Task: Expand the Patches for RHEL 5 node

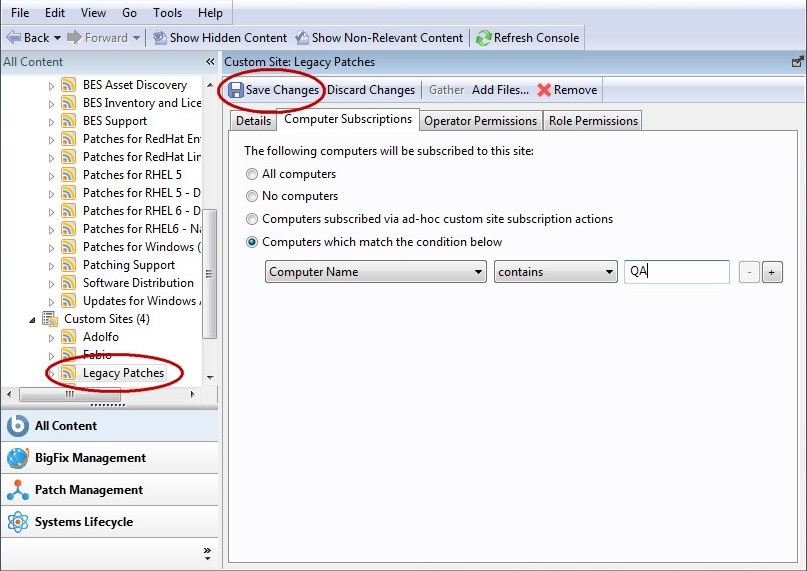Action: [x=51, y=176]
